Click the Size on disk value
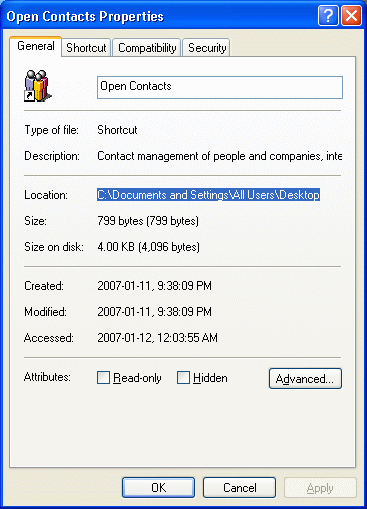The image size is (367, 509). [148, 247]
